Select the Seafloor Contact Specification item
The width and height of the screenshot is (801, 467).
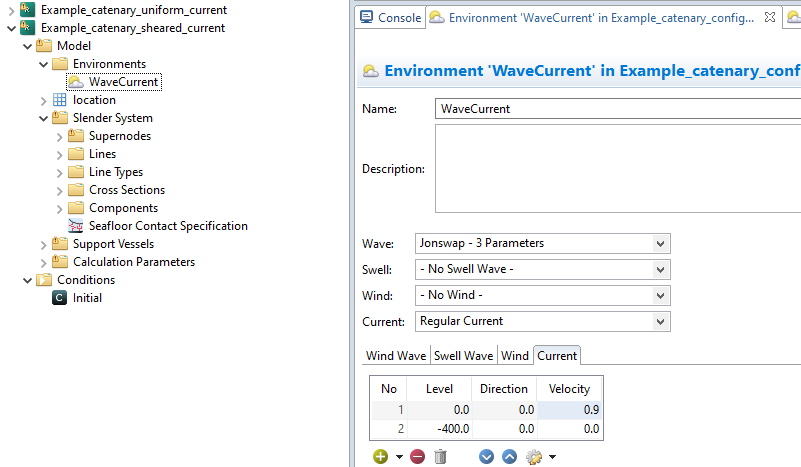coord(167,226)
